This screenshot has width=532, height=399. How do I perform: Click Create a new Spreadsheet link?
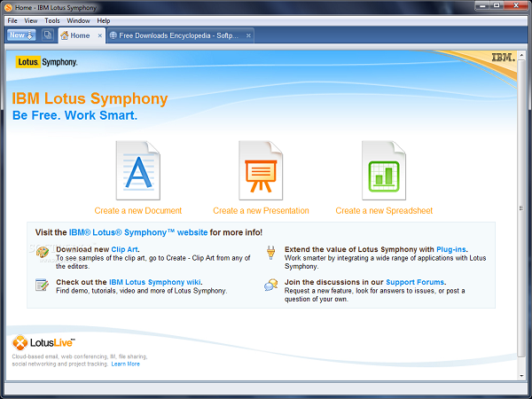(384, 211)
